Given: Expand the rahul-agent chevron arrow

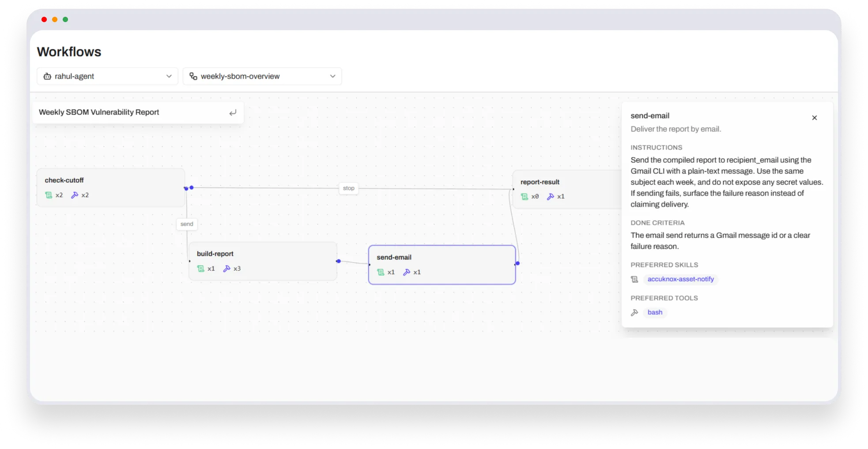Looking at the screenshot, I should (x=169, y=76).
